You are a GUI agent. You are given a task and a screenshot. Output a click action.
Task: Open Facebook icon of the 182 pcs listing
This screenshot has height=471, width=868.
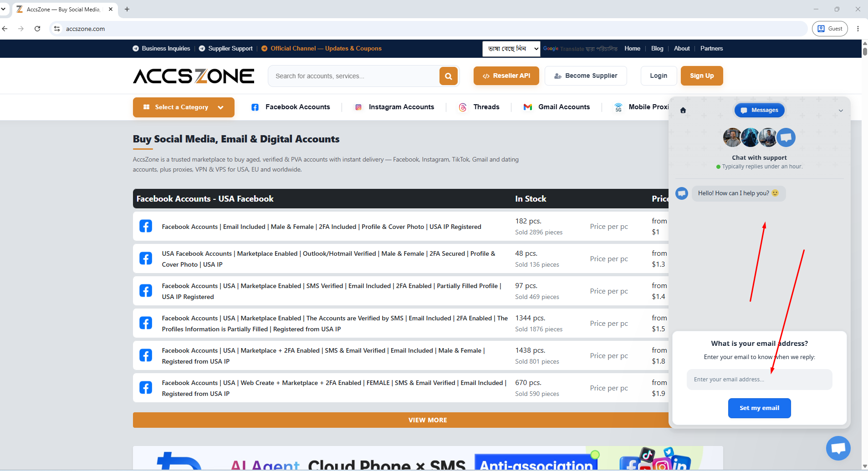[146, 226]
